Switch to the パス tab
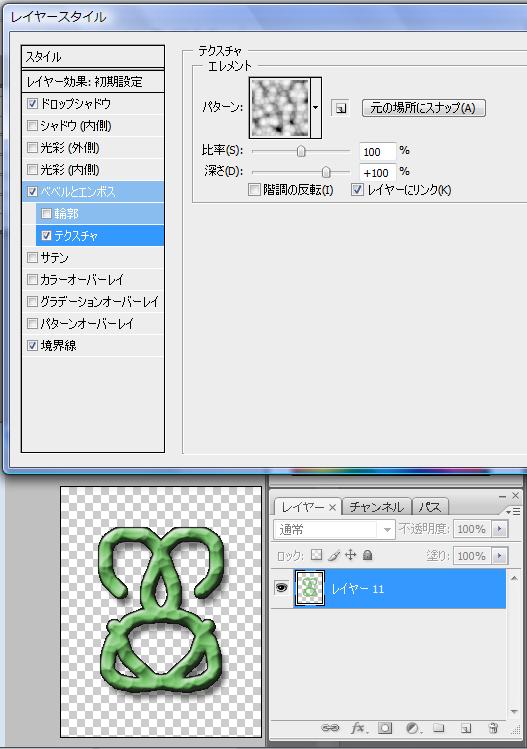Screen dimensions: 527x749 pyautogui.click(x=430, y=506)
